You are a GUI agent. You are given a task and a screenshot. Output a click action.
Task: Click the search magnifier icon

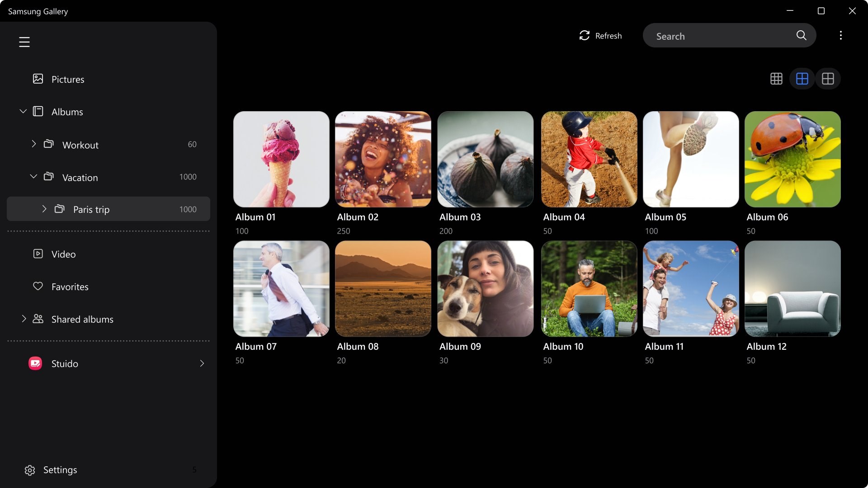[x=801, y=35]
